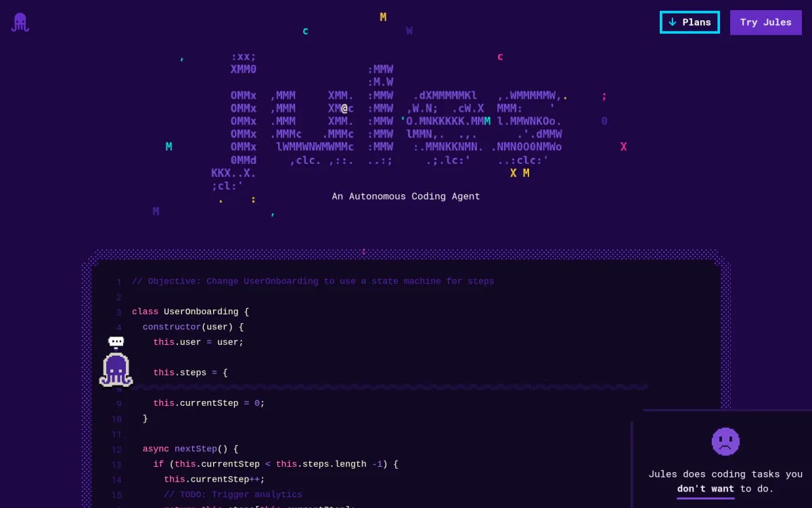Click the speech bubble above the octopus

coord(116,342)
